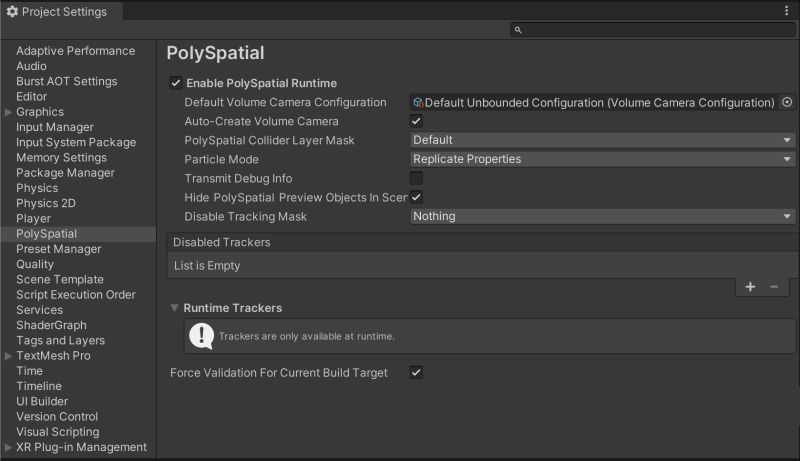Open Adaptive Performance settings
The width and height of the screenshot is (800, 461).
(76, 51)
